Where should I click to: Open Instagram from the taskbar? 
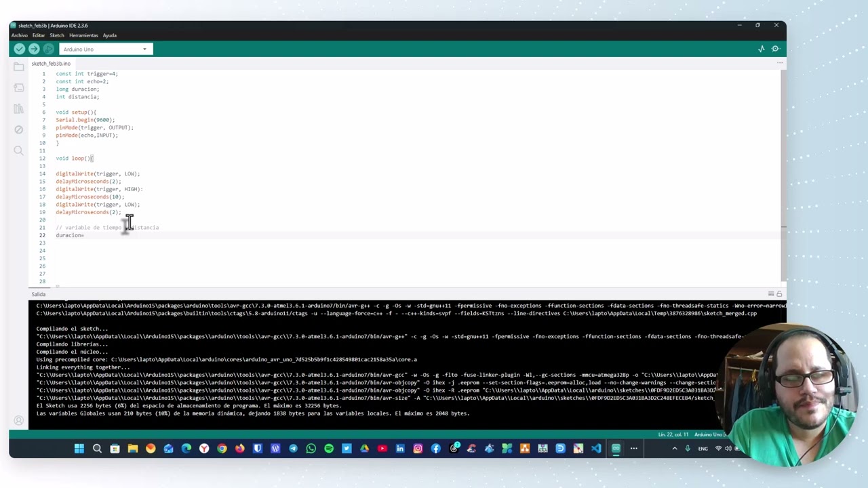(418, 448)
